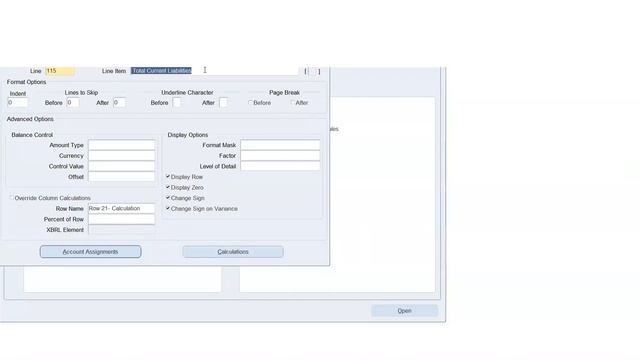The image size is (640, 360).
Task: Click the Percent of Row field
Action: point(122,219)
